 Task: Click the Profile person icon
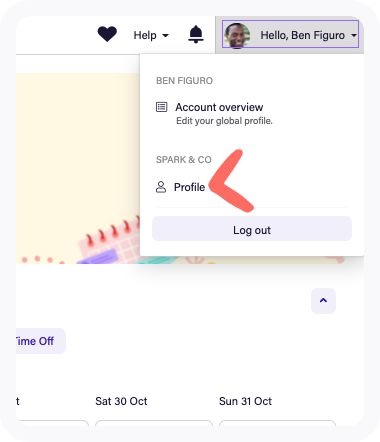click(x=161, y=187)
